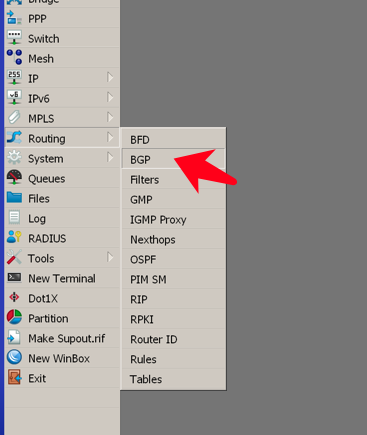This screenshot has width=367, height=435.
Task: Open the Files menu label
Action: point(39,199)
